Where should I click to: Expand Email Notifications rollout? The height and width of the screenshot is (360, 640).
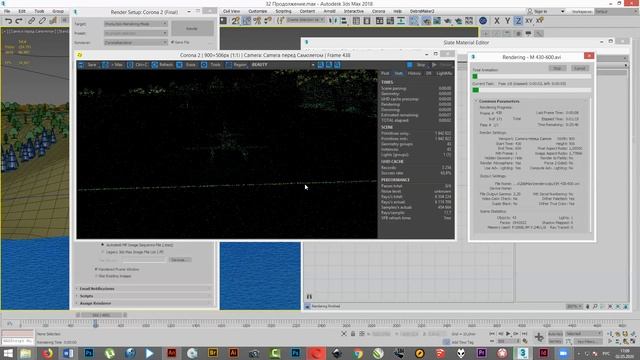coord(144,289)
